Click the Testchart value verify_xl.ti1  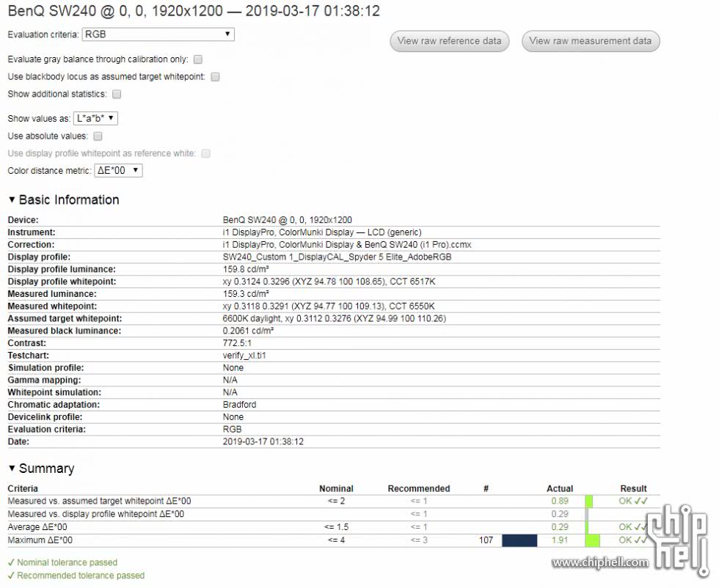click(244, 356)
